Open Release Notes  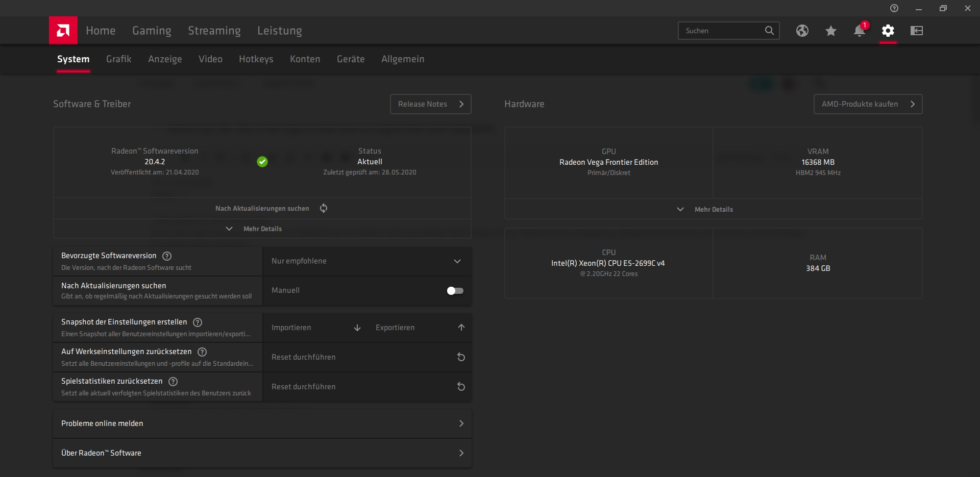pos(431,104)
